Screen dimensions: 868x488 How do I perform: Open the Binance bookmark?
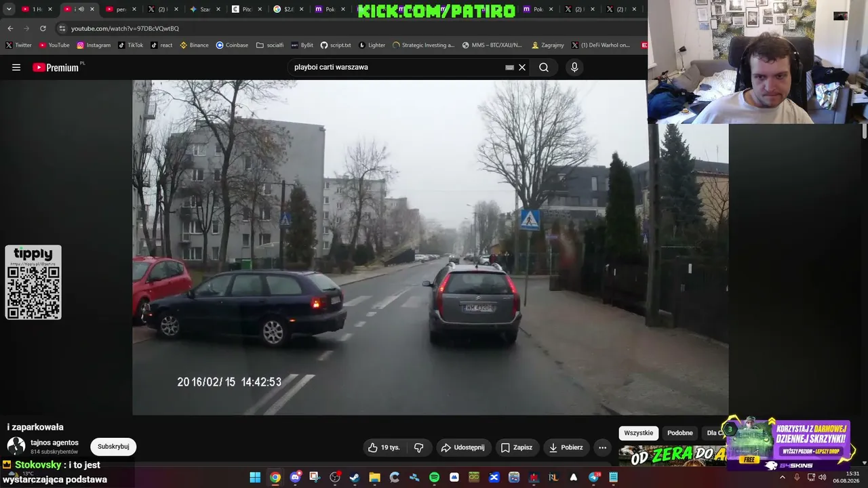click(x=194, y=45)
